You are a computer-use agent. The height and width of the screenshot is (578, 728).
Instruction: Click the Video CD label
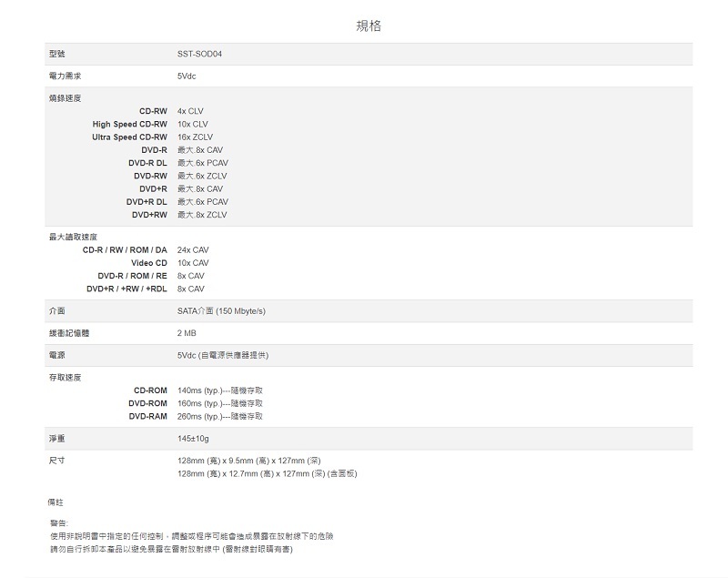(148, 263)
